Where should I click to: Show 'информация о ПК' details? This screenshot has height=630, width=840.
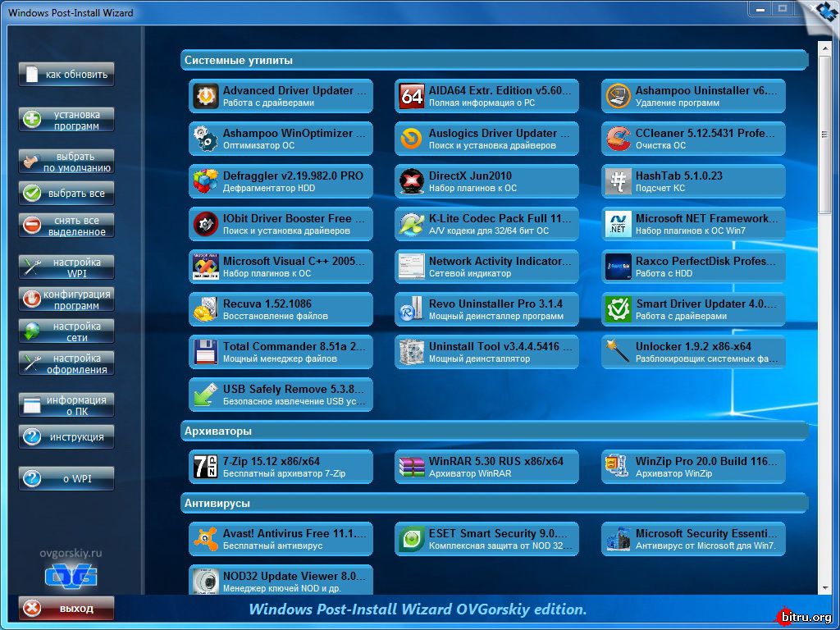(x=66, y=405)
